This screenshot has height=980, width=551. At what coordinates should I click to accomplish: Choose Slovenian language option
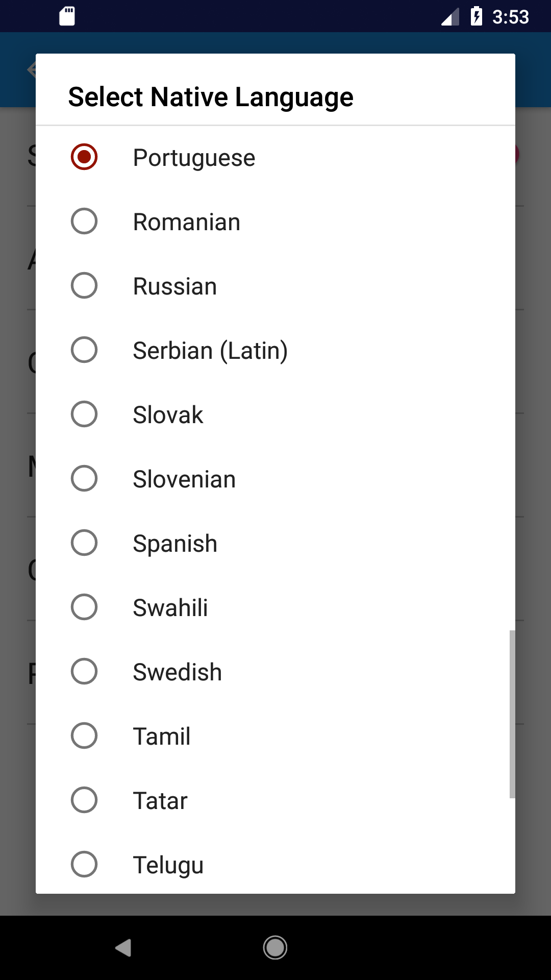(x=275, y=479)
